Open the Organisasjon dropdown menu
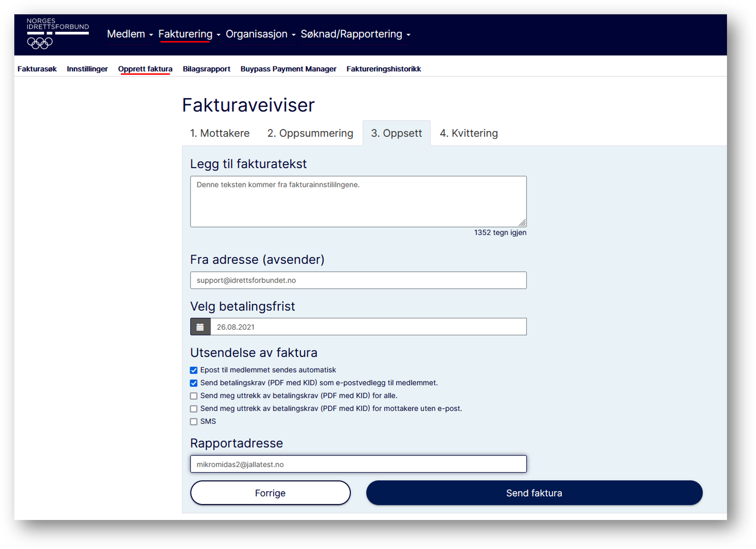 pyautogui.click(x=261, y=34)
